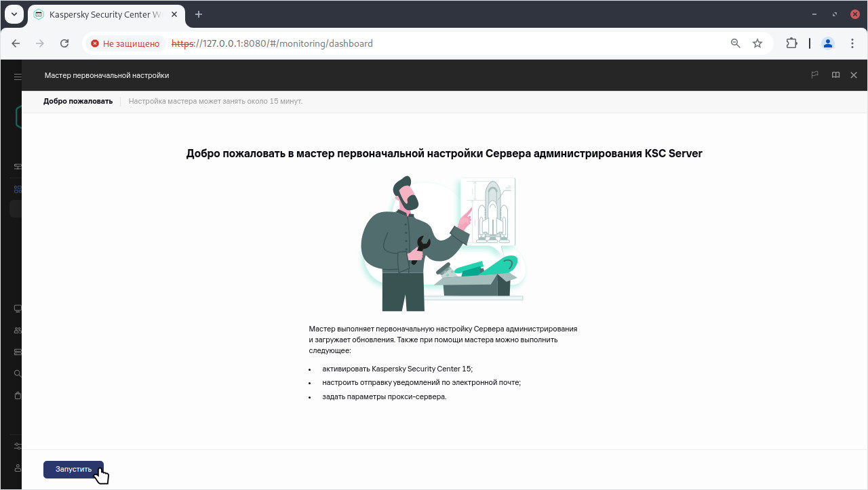Bookmark this page with star icon
This screenshot has width=868, height=490.
click(x=757, y=43)
